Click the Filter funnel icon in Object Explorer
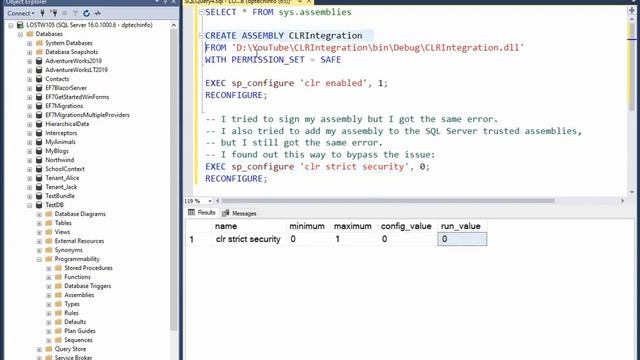640x360 pixels. click(x=75, y=13)
